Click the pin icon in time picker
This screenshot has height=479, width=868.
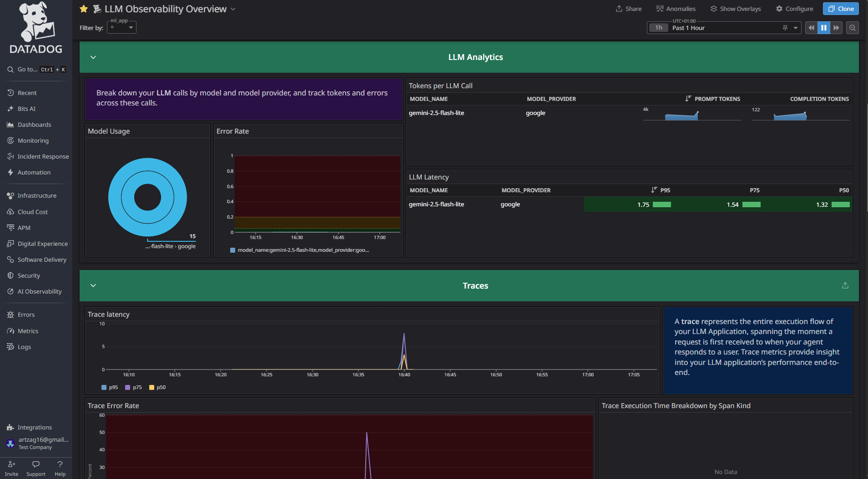[x=785, y=28]
